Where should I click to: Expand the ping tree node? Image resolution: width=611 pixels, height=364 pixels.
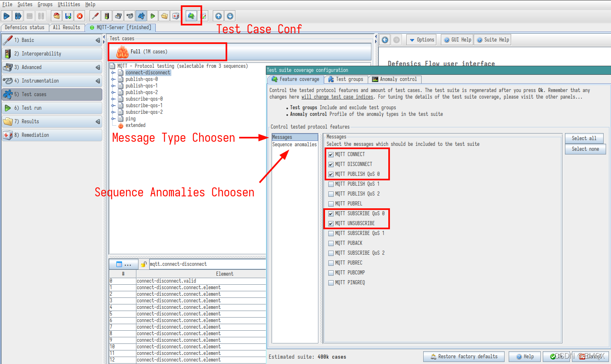[113, 119]
